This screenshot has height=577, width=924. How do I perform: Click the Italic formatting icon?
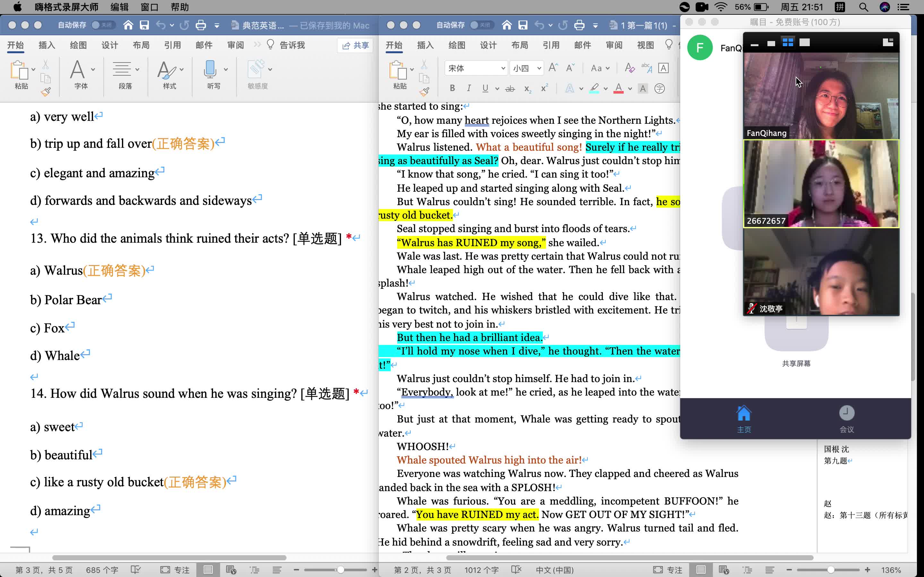click(468, 88)
